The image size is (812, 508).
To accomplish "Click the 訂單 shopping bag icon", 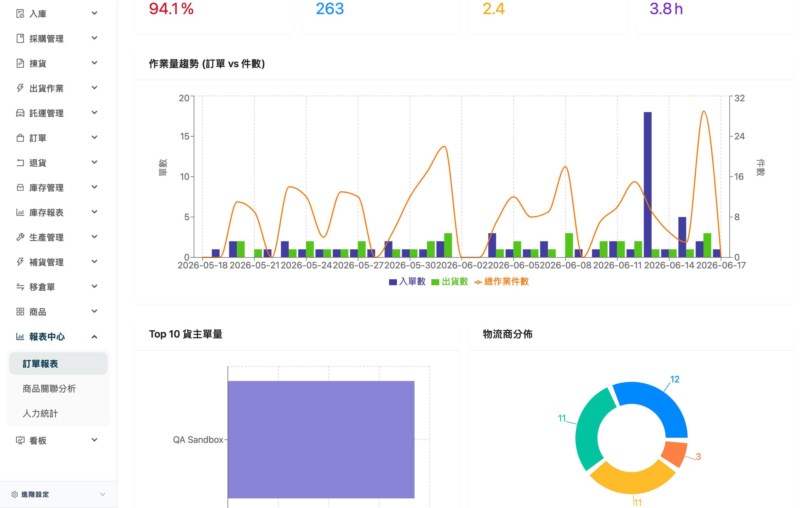I will [x=20, y=138].
